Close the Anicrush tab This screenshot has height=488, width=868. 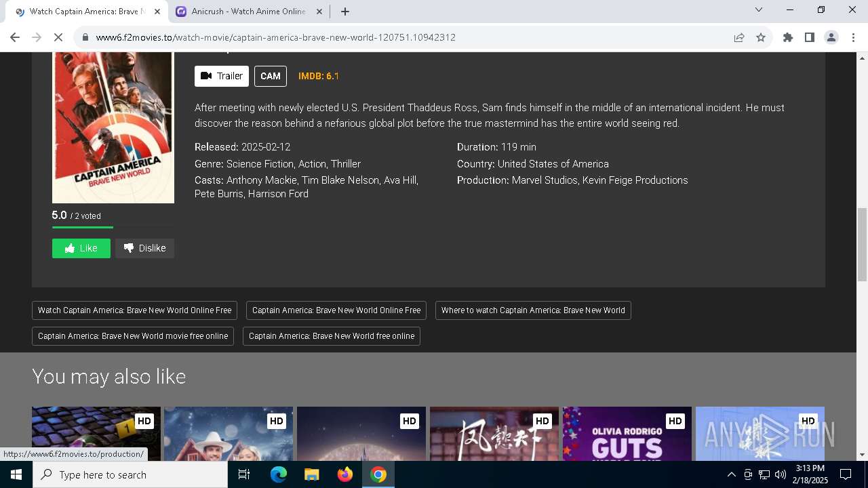click(319, 12)
